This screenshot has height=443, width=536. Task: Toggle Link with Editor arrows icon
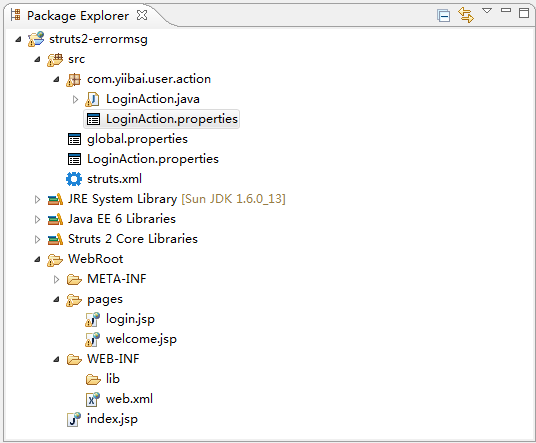[466, 15]
